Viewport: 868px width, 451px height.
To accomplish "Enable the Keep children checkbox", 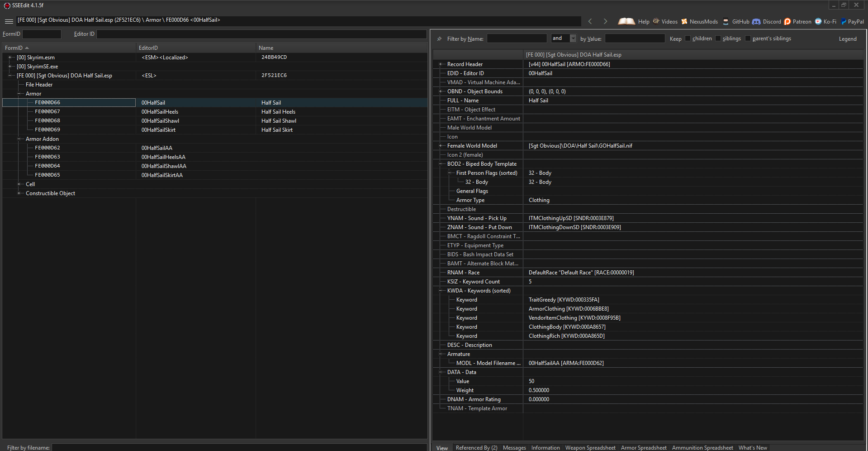I will click(x=688, y=38).
